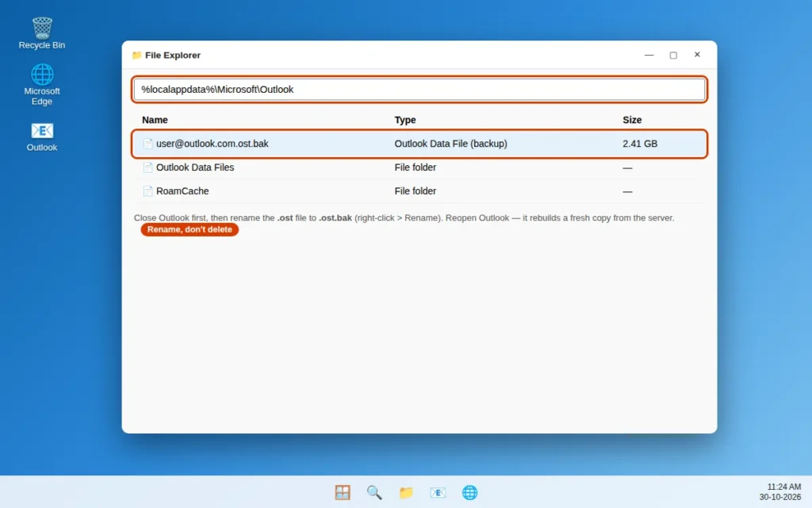Open Search from the taskbar magnifier icon

[374, 492]
